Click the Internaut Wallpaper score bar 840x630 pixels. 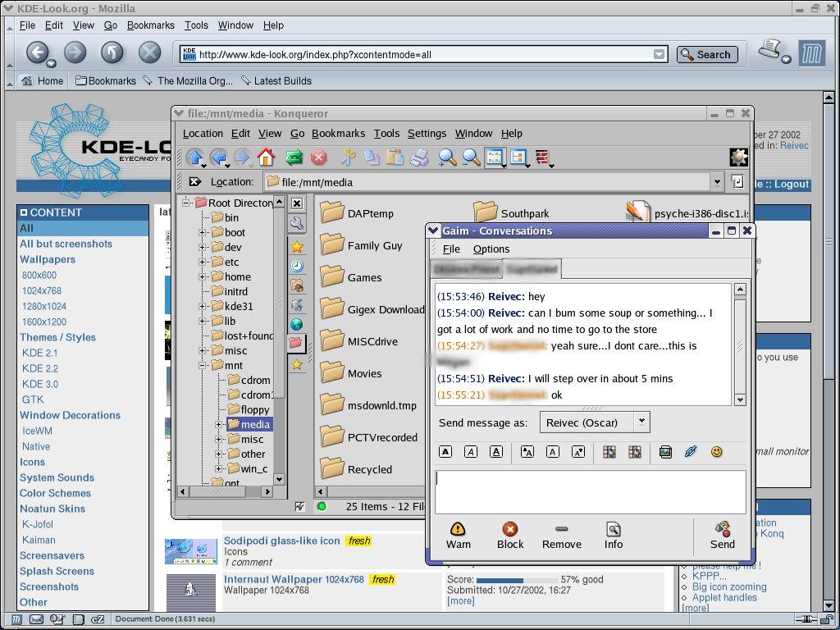(x=517, y=580)
